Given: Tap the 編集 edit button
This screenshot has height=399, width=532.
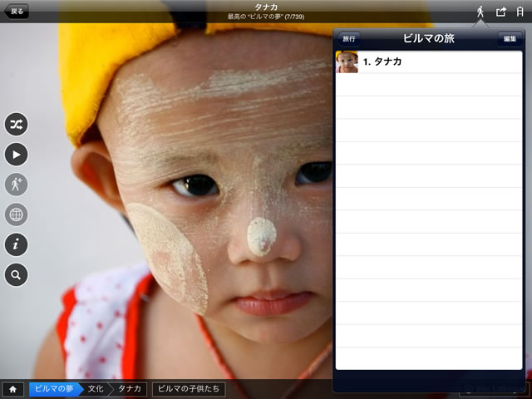Looking at the screenshot, I should (x=510, y=39).
